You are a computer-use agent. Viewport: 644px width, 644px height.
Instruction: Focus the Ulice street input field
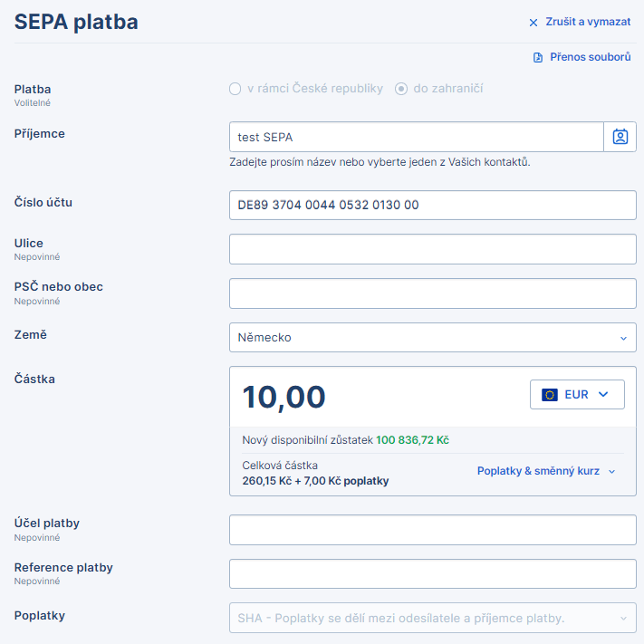[432, 249]
